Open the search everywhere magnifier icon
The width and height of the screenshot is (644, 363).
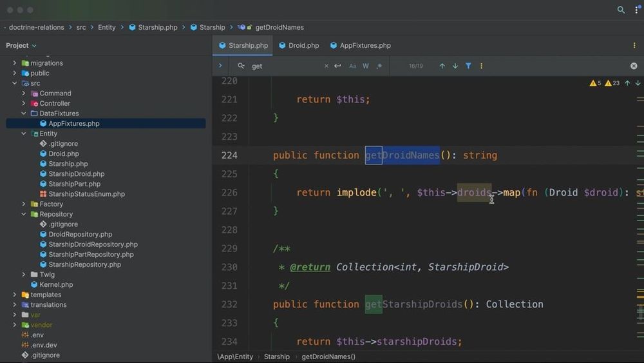click(x=621, y=10)
